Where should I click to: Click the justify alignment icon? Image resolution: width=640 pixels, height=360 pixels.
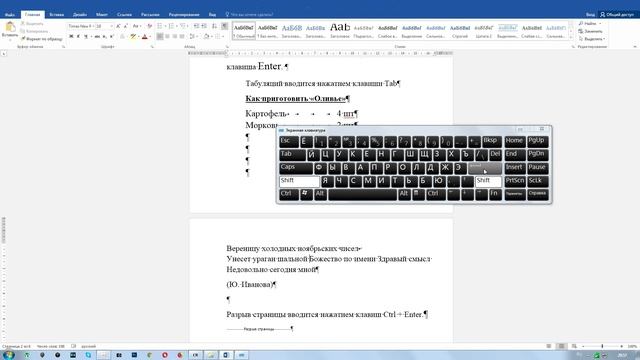[182, 37]
